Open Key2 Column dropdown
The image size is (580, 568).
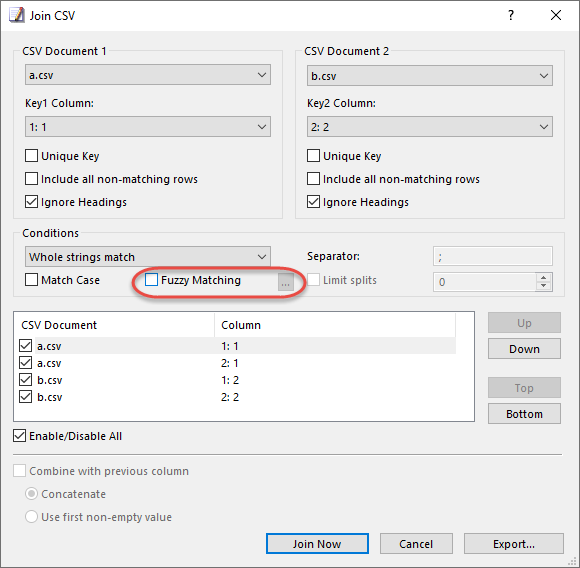pyautogui.click(x=429, y=127)
